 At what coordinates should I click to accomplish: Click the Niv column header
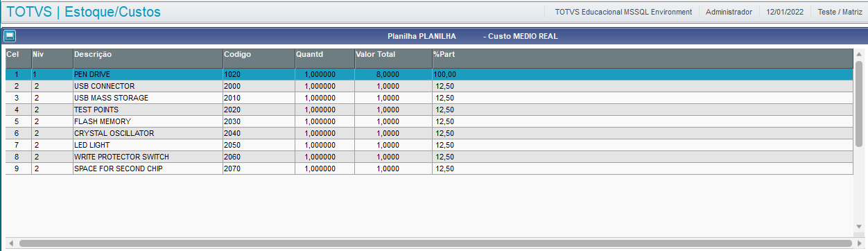coord(53,58)
